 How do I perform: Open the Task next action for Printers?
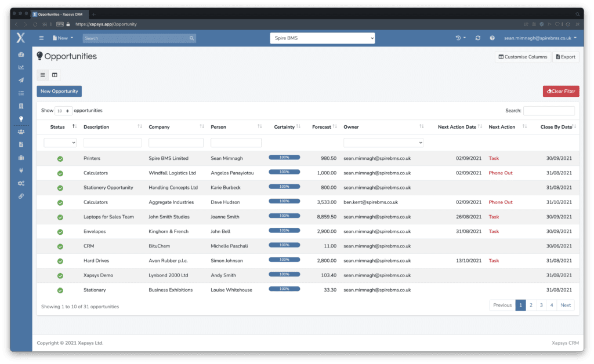[494, 159]
